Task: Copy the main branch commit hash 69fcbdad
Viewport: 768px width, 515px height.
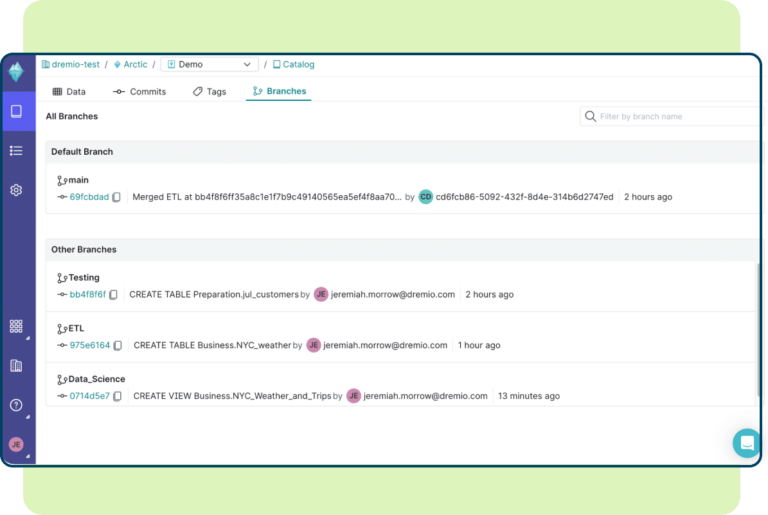Action: 117,198
